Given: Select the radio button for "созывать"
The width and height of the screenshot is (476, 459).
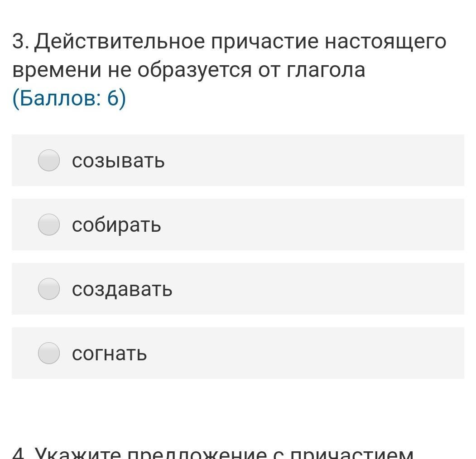Looking at the screenshot, I should coord(48,160).
